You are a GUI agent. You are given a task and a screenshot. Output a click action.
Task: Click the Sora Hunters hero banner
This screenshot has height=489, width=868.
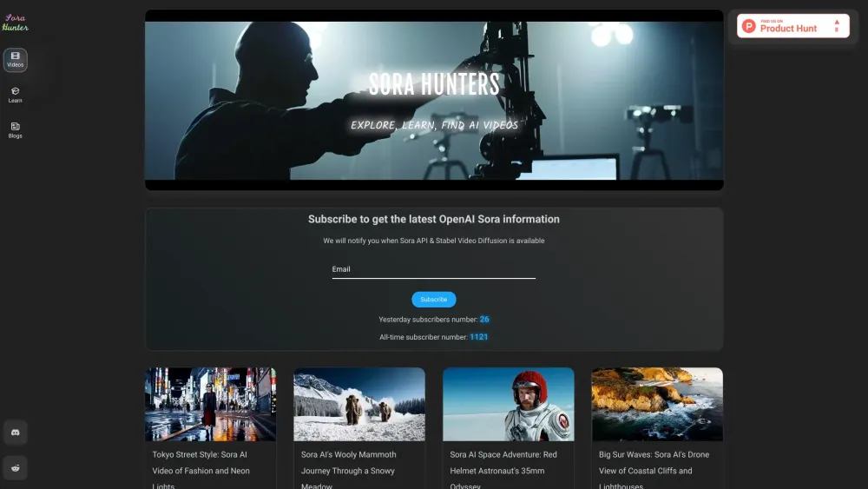point(434,100)
